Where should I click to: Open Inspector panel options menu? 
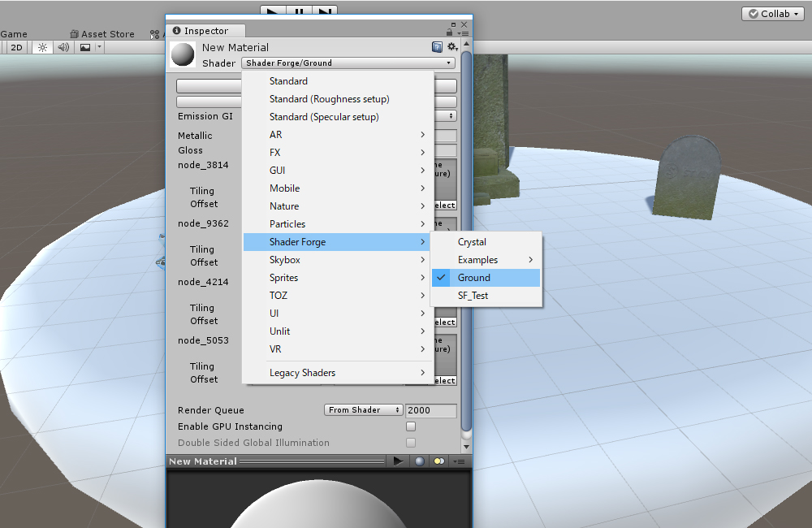pyautogui.click(x=463, y=33)
